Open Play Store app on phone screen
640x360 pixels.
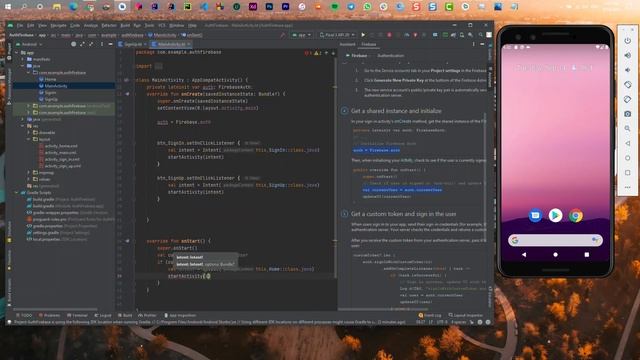[555, 215]
